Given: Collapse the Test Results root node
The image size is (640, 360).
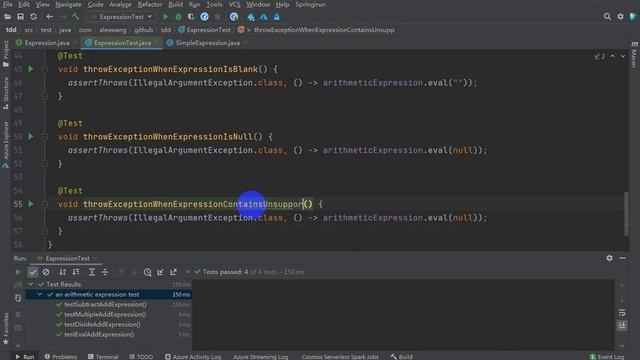Looking at the screenshot, I should click(x=31, y=284).
